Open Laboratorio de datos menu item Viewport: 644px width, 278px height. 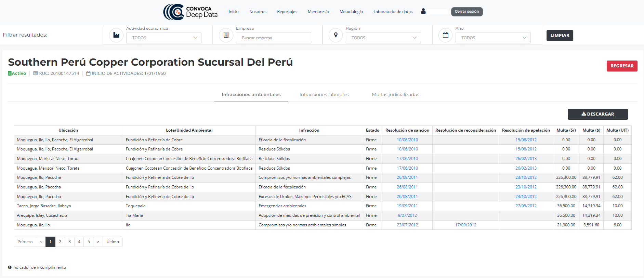click(x=393, y=12)
